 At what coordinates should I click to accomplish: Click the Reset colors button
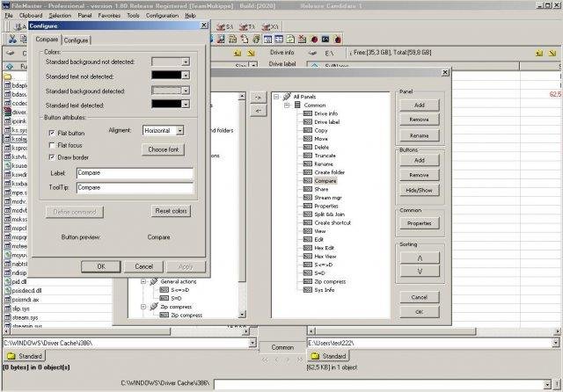pos(172,212)
